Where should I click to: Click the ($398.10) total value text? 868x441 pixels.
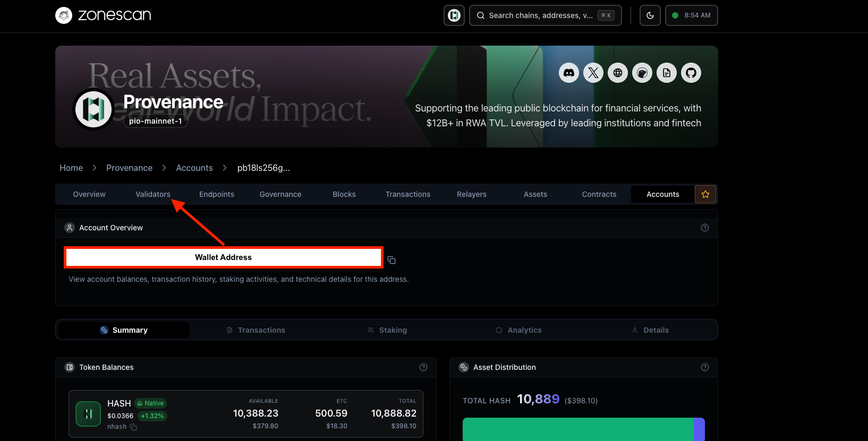581,401
